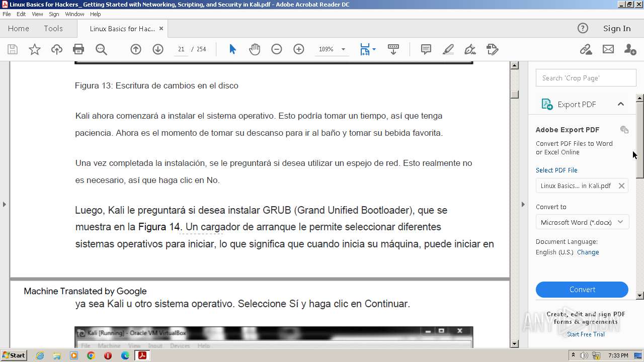Zoom in with plus icon
The image size is (644, 362).
tap(299, 49)
